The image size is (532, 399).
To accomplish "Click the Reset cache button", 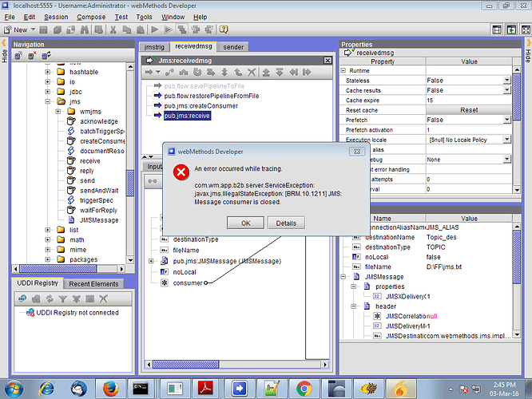I will [x=469, y=110].
